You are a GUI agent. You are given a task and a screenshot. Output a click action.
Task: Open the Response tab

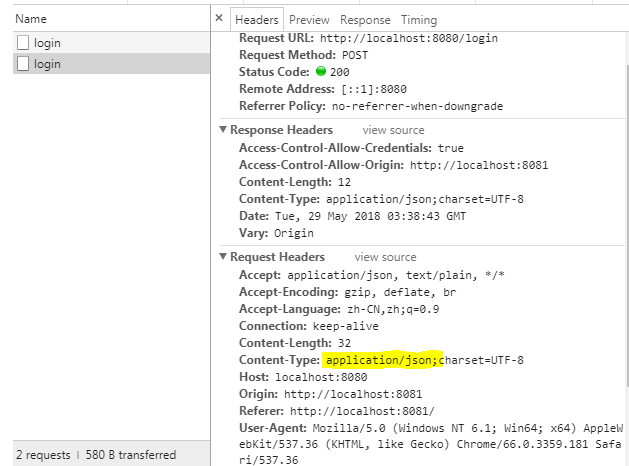coord(365,20)
